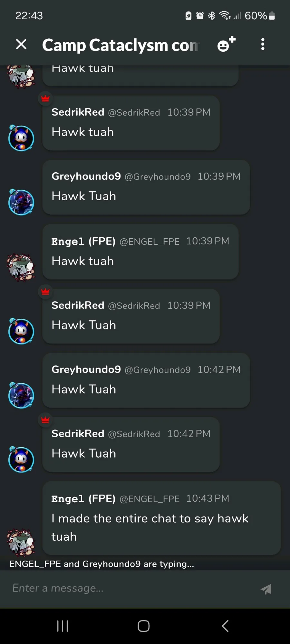Open SedrikRed's avatar at the 10:42 PM message
Viewport: 290px width, 644px height.
point(21,459)
